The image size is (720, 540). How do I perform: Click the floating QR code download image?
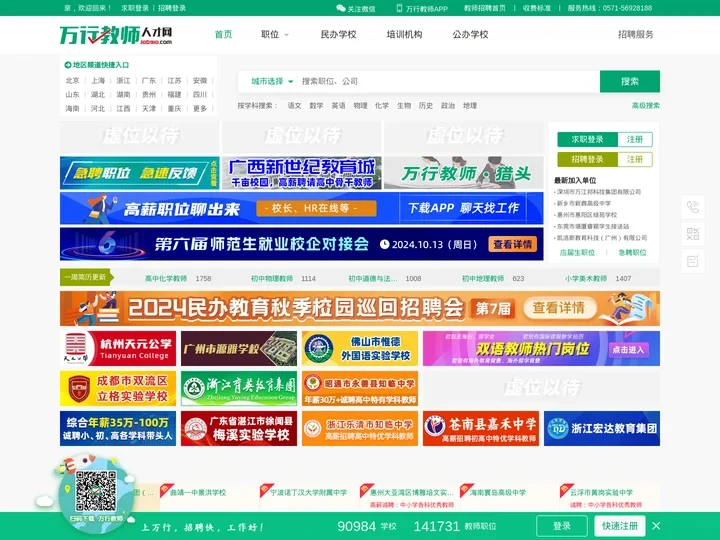[x=96, y=491]
